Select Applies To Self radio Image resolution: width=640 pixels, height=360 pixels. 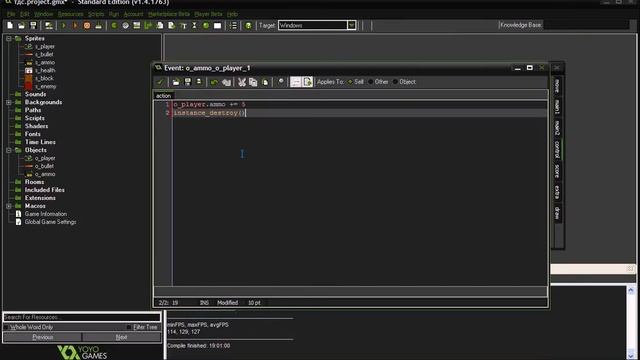(x=350, y=82)
